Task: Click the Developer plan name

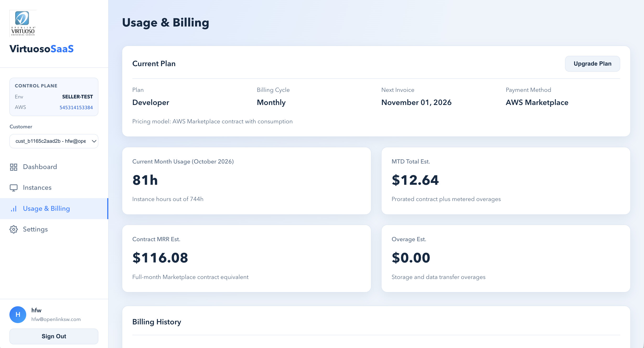Action: click(x=151, y=103)
